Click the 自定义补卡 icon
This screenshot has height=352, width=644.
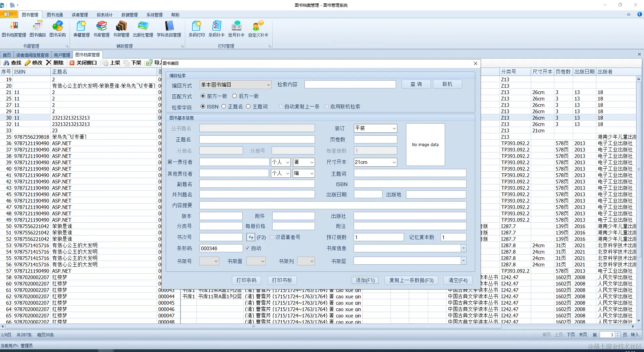[x=258, y=29]
